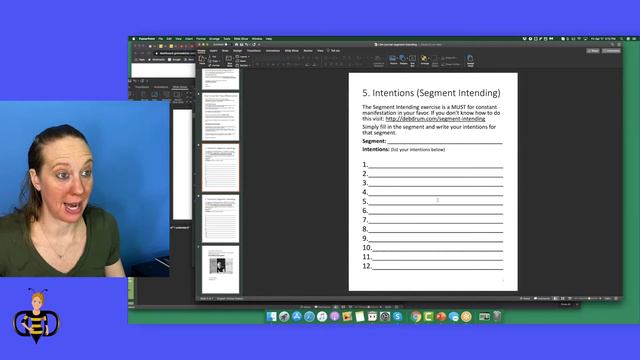Open the Window menu in menu bar
This screenshot has height=360, width=640.
point(257,39)
